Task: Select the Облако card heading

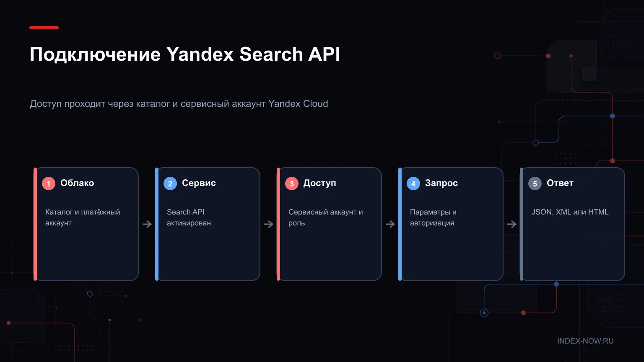Action: pyautogui.click(x=77, y=183)
